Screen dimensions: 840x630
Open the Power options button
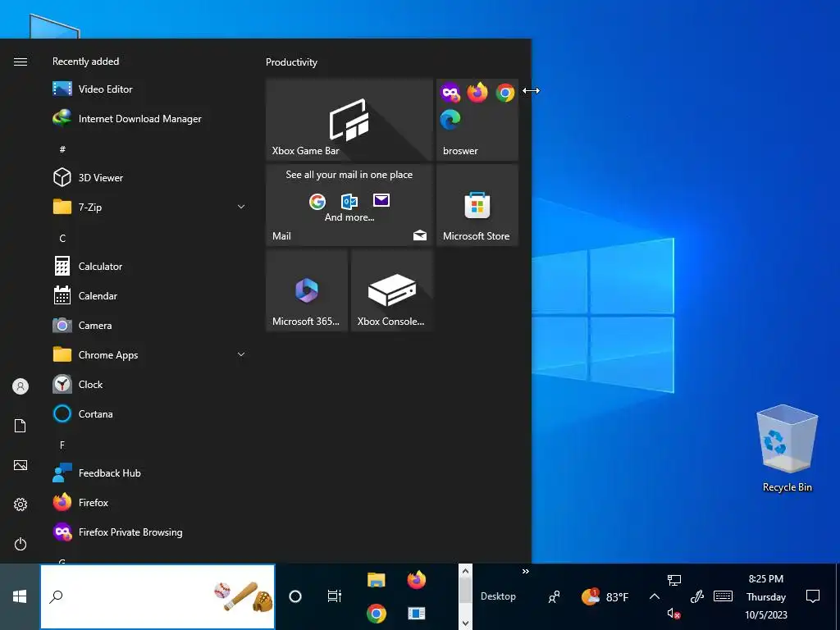tap(21, 544)
